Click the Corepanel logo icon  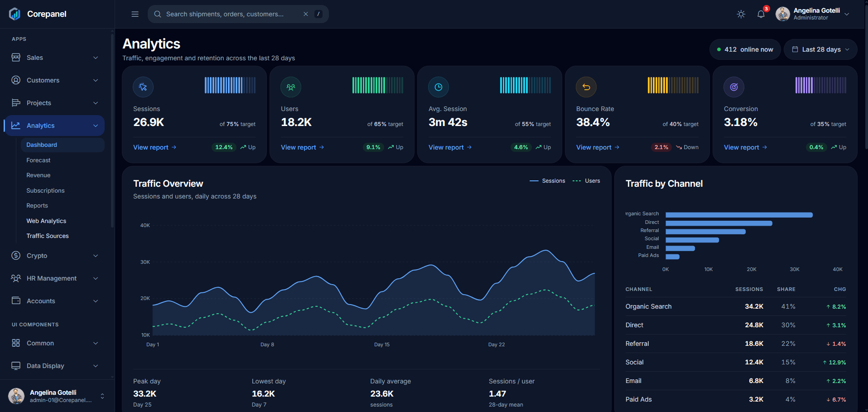(14, 14)
